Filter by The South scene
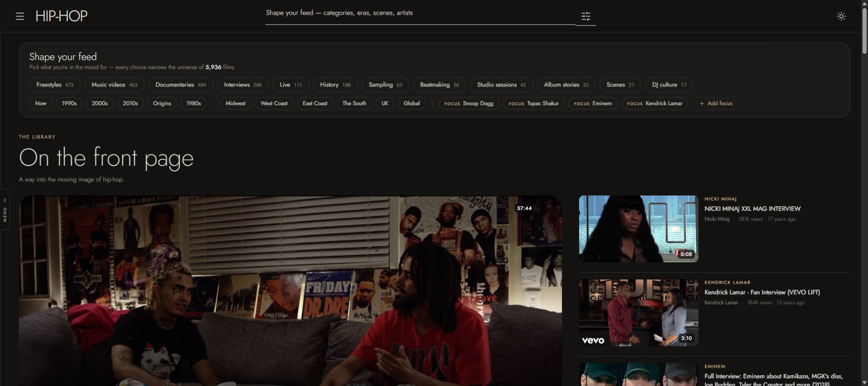This screenshot has width=868, height=386. click(x=354, y=104)
